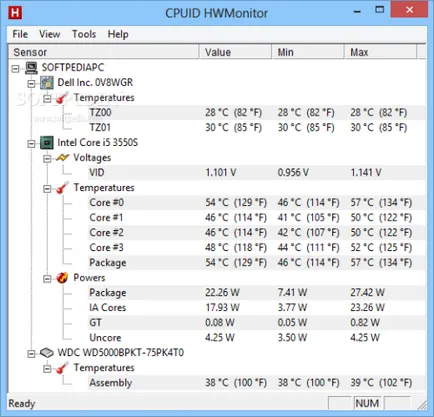The image size is (434, 417).
Task: Select the Assembly temperature row
Action: pyautogui.click(x=257, y=383)
